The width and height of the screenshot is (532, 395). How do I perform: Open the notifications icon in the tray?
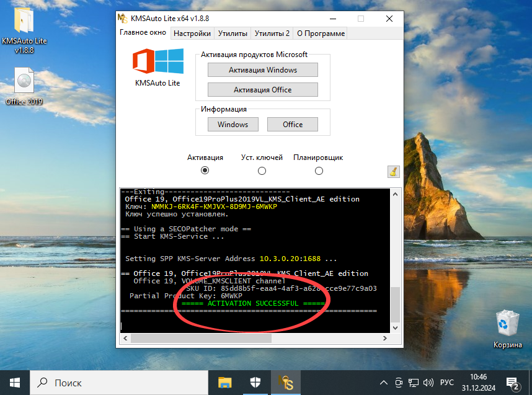512,383
